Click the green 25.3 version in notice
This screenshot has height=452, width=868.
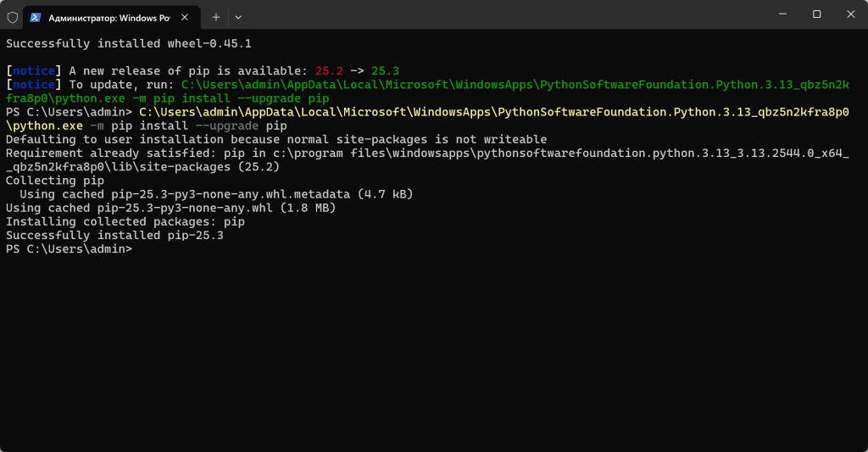[386, 70]
